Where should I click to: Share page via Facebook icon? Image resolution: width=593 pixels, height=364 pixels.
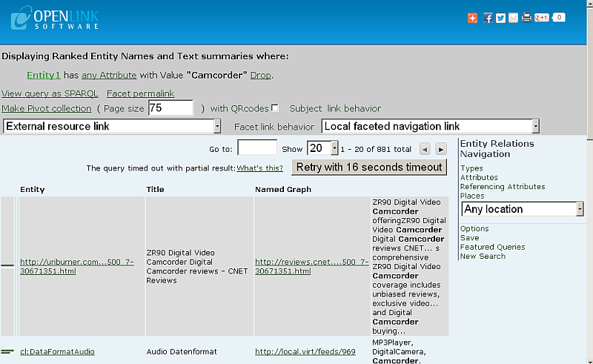(x=488, y=18)
